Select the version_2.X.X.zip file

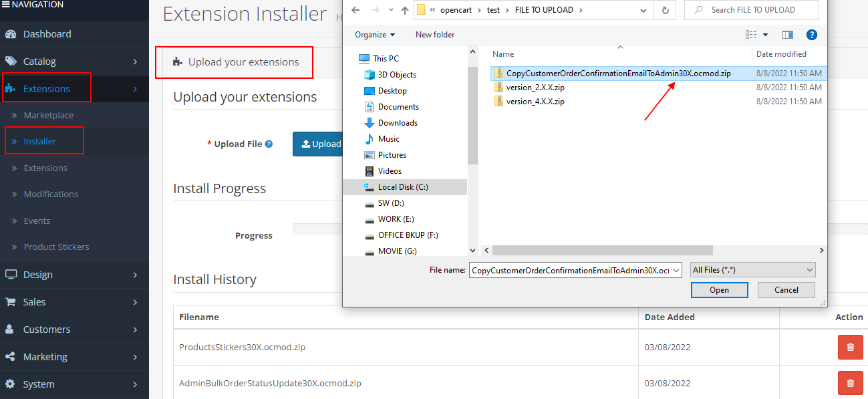point(535,88)
